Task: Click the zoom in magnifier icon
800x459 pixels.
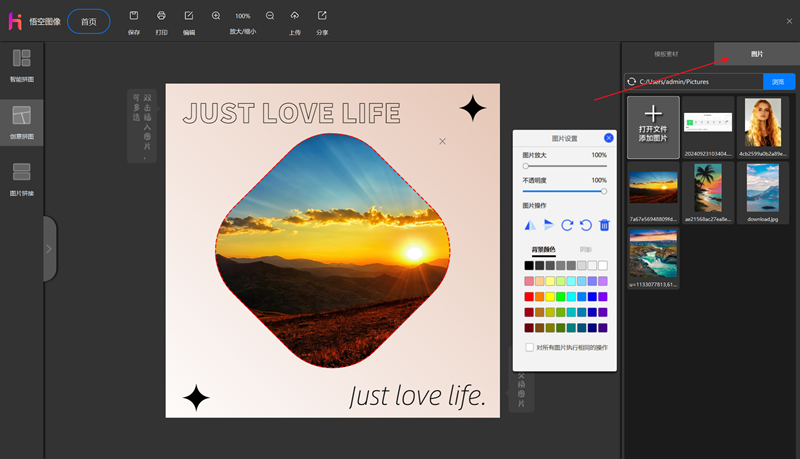Action: tap(216, 16)
